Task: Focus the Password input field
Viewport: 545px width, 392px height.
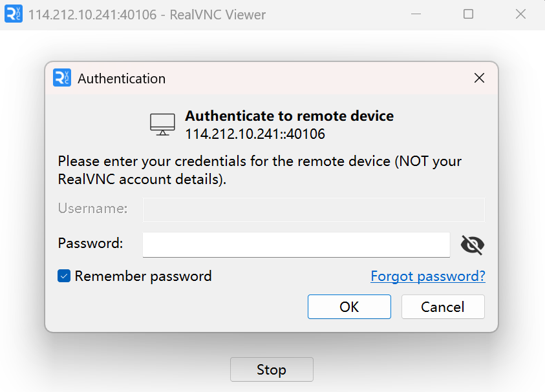Action: pos(296,245)
